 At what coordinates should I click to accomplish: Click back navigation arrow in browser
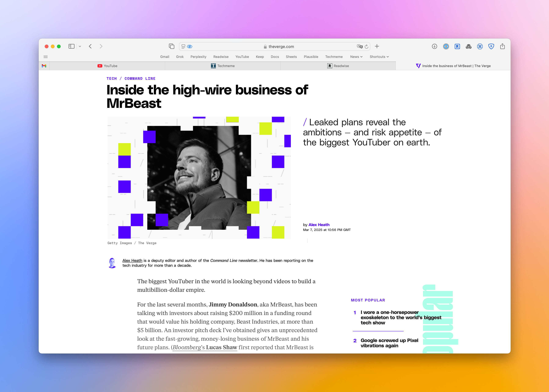91,46
